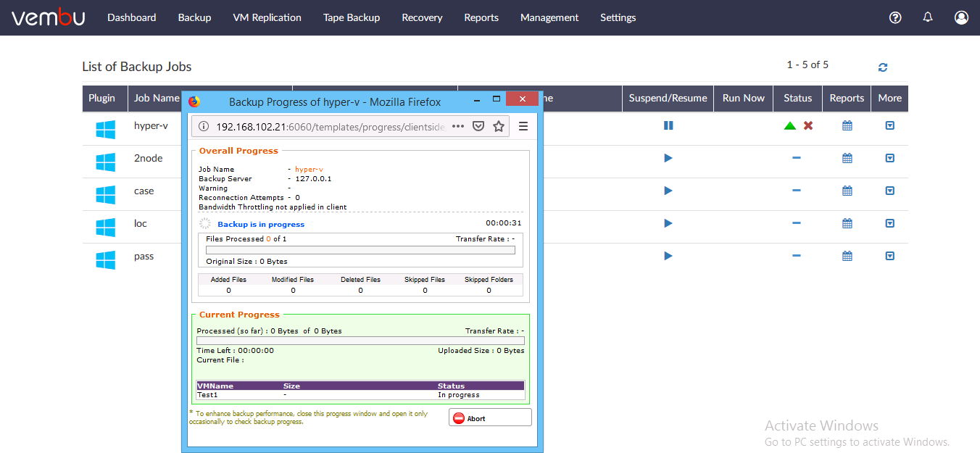Expand More options for case
980x453 pixels.
[x=890, y=191]
